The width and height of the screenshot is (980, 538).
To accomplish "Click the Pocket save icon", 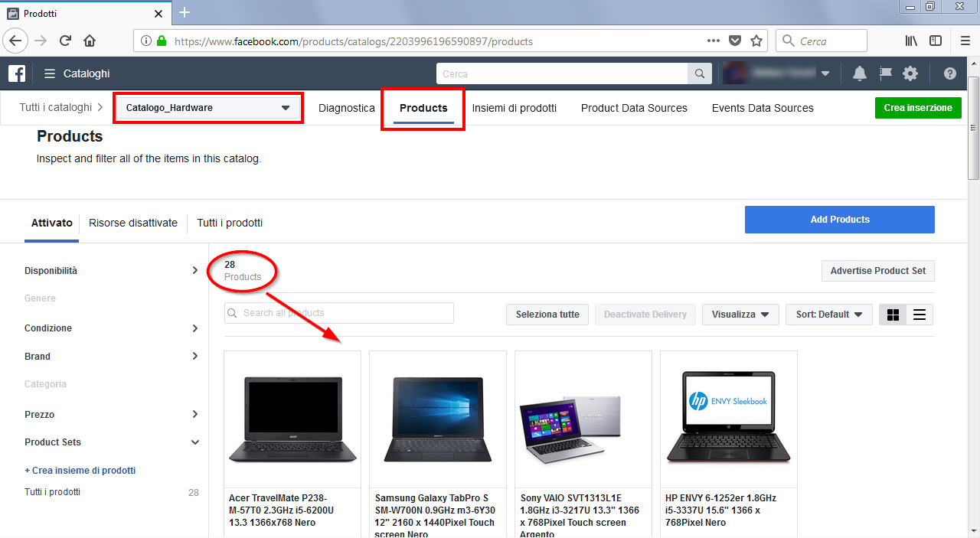I will pyautogui.click(x=735, y=41).
